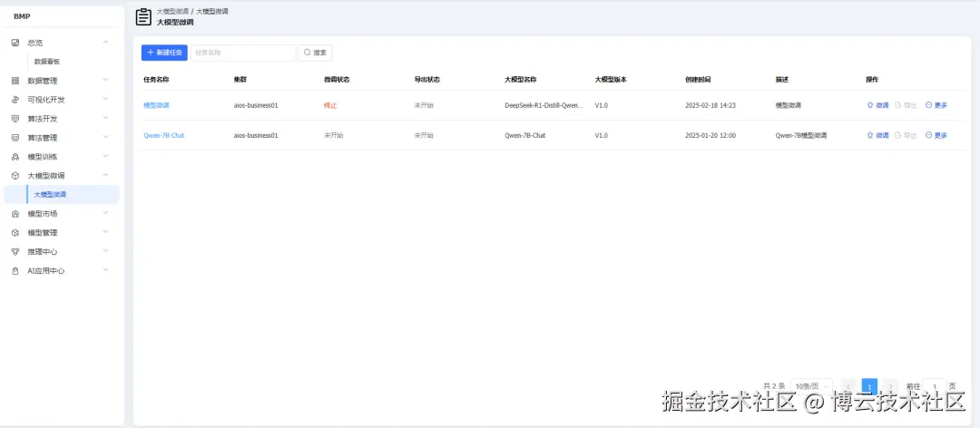
Task: Select the highlighted 大模型微调 submenu item
Action: (62, 194)
